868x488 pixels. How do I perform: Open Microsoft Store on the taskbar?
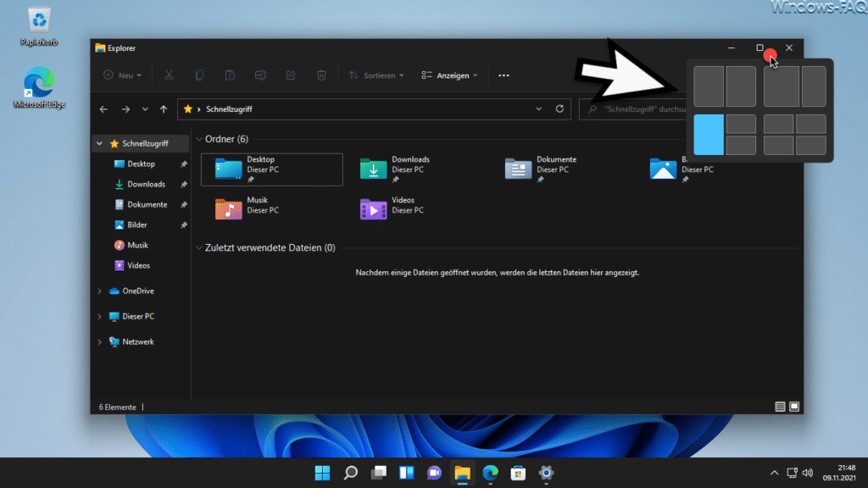coord(518,473)
